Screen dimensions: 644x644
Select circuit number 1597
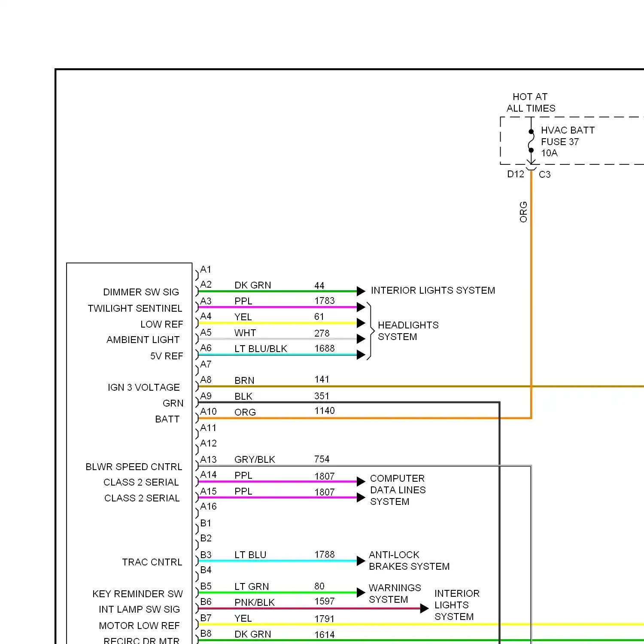[x=324, y=601]
